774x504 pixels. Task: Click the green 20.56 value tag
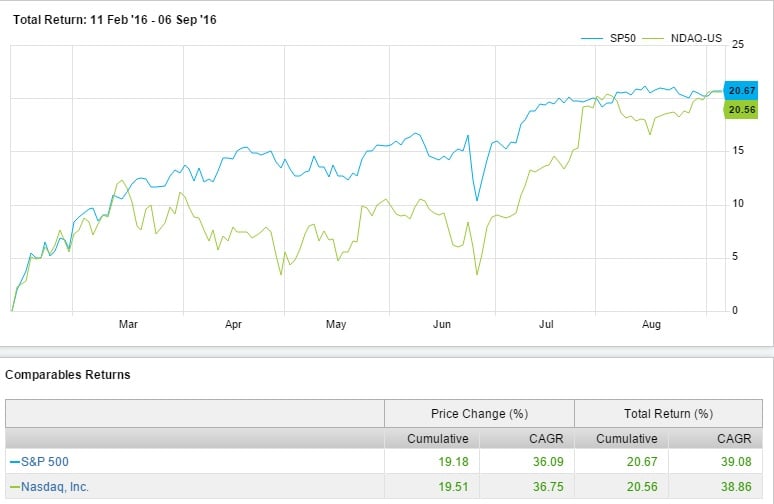coord(740,109)
